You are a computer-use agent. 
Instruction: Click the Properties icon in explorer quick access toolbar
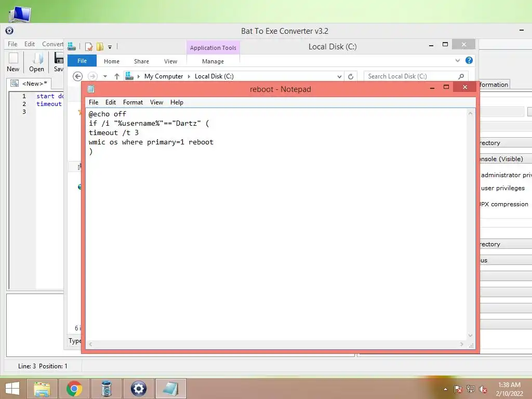[89, 47]
